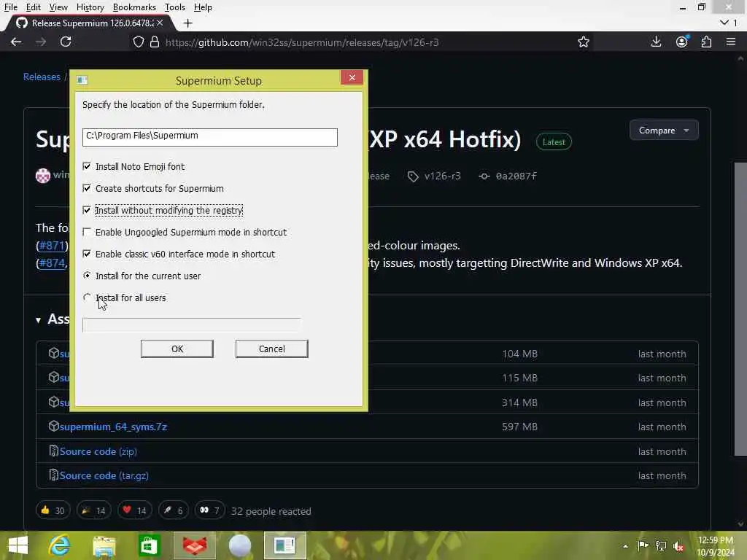Select Install for all users
Viewport: 747px width, 560px height.
(87, 297)
